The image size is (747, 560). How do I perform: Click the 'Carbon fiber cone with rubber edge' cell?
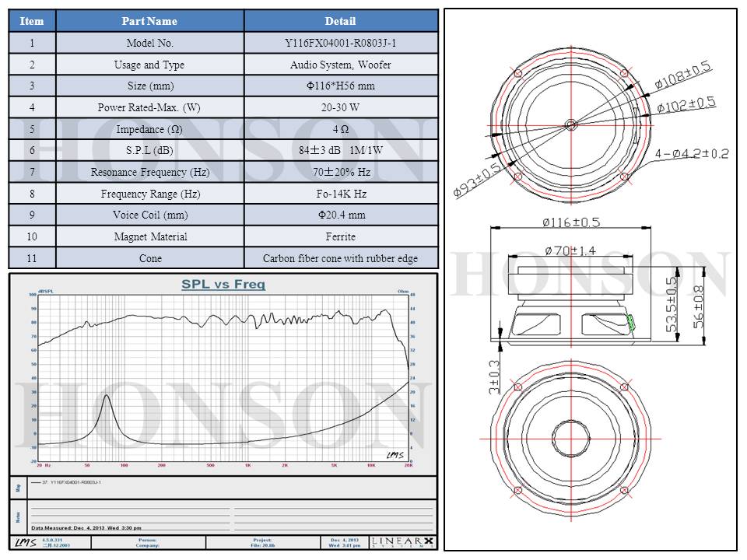[x=341, y=258]
